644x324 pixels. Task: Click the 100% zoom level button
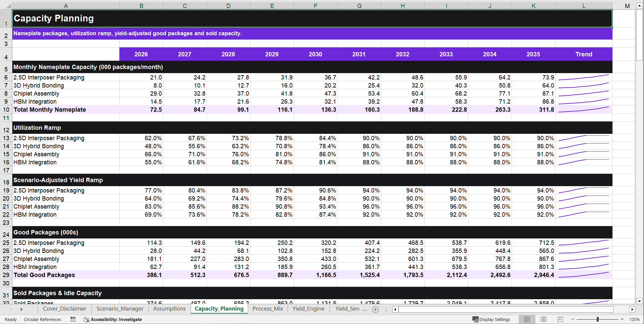(634, 319)
